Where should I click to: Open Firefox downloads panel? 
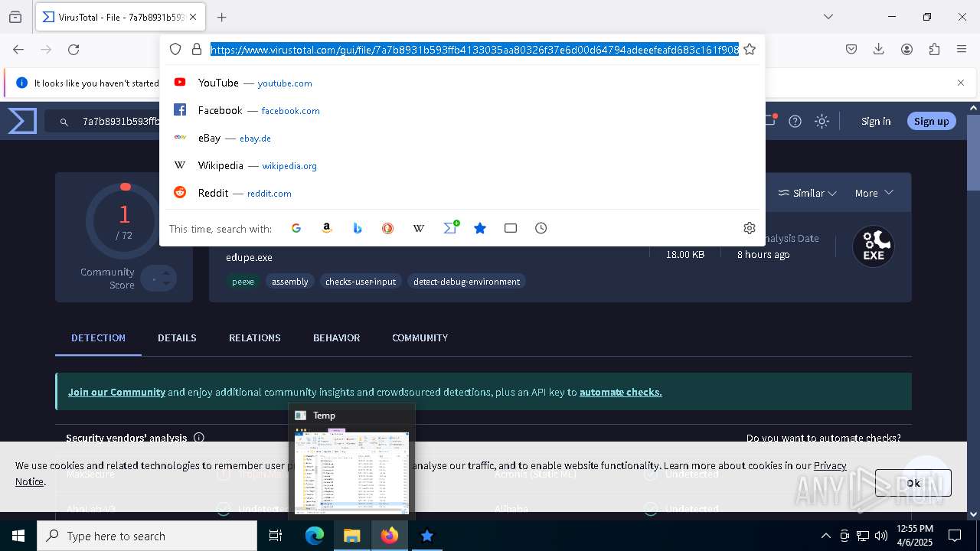tap(879, 49)
